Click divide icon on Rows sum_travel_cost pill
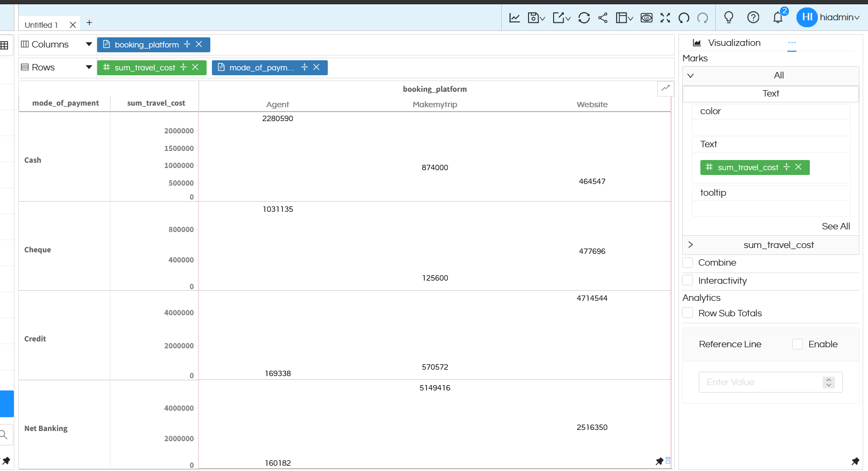 (x=183, y=67)
